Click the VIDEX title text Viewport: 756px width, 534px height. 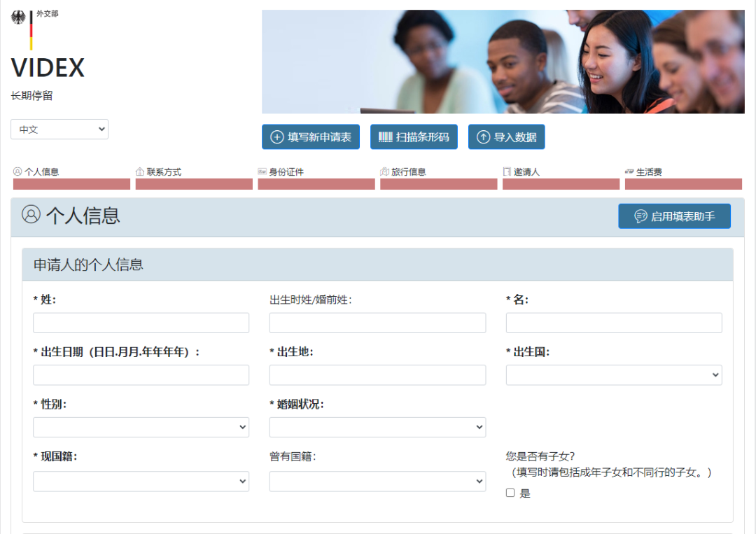48,67
